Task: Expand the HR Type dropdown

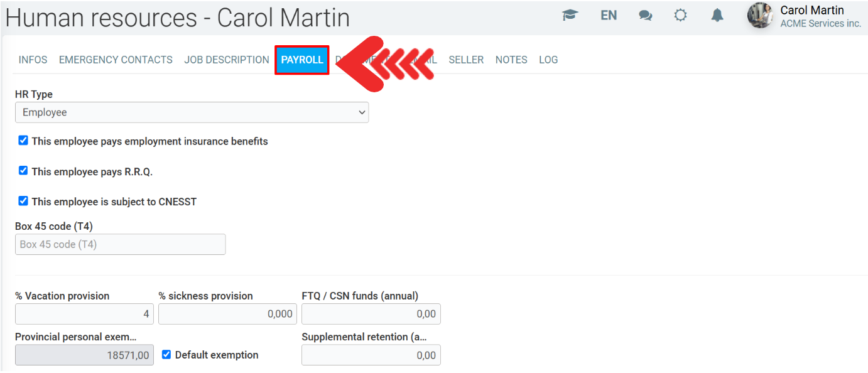Action: click(192, 112)
